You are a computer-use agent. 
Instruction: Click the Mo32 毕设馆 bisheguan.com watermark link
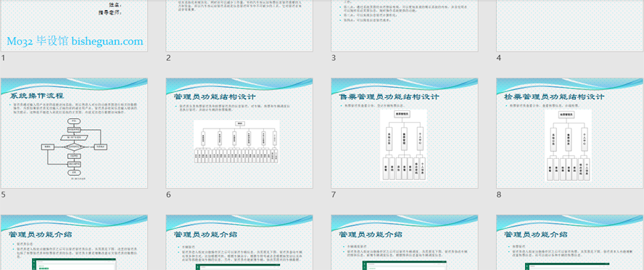[75, 41]
